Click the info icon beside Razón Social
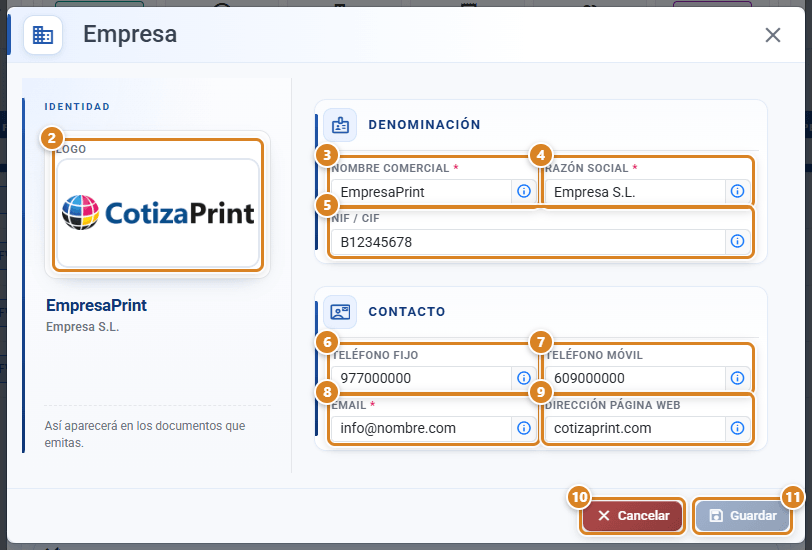This screenshot has width=812, height=550. [737, 191]
